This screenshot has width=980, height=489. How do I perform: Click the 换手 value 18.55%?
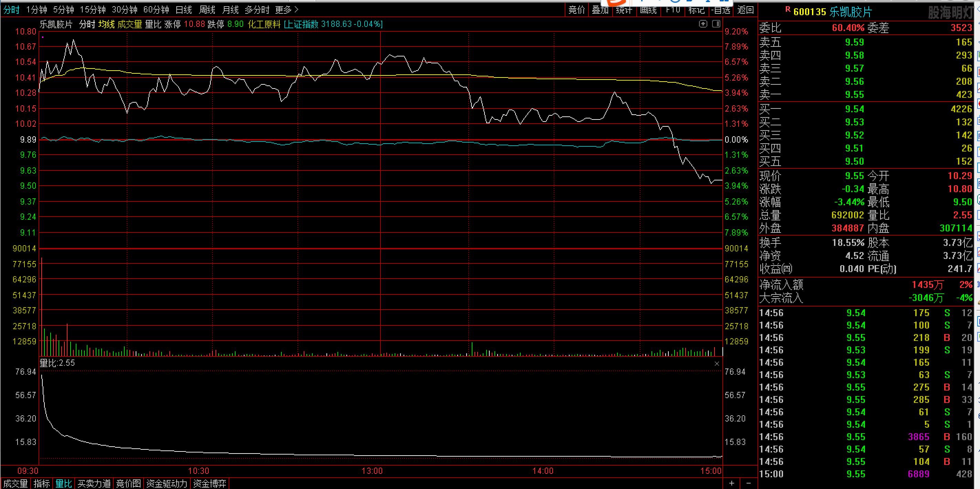click(848, 242)
